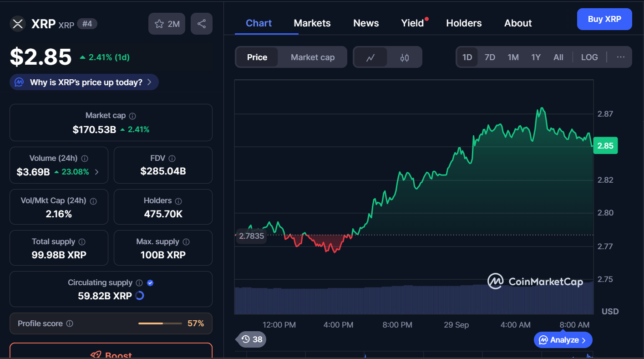Toggle the Market cap chart mode
This screenshot has width=644, height=359.
point(313,57)
